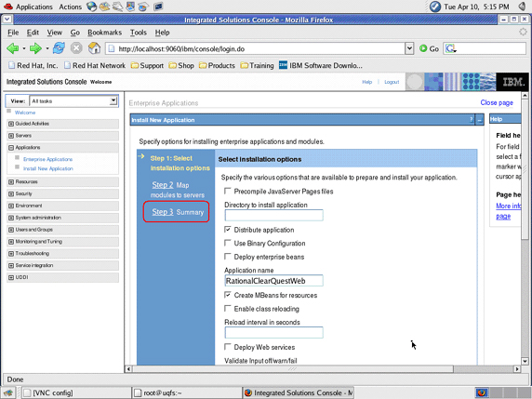Click the Step 2 link
The image size is (532, 399).
tap(163, 185)
